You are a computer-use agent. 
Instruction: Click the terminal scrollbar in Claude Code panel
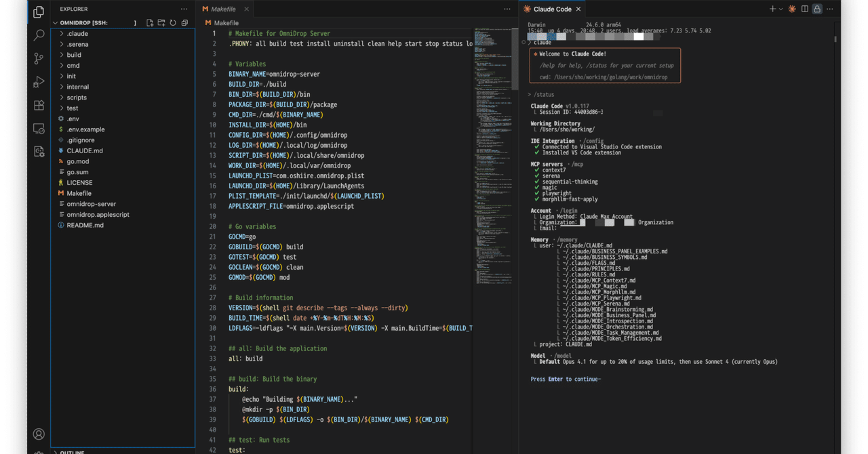point(835,39)
